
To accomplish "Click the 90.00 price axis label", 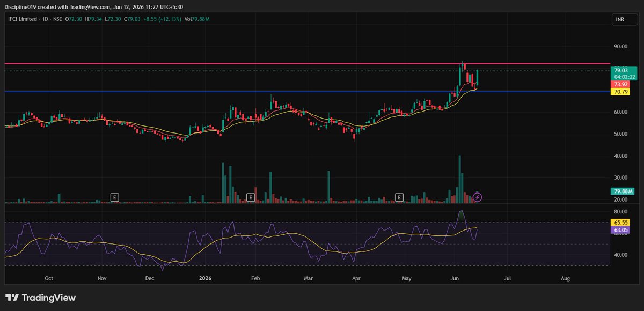I will tap(621, 47).
